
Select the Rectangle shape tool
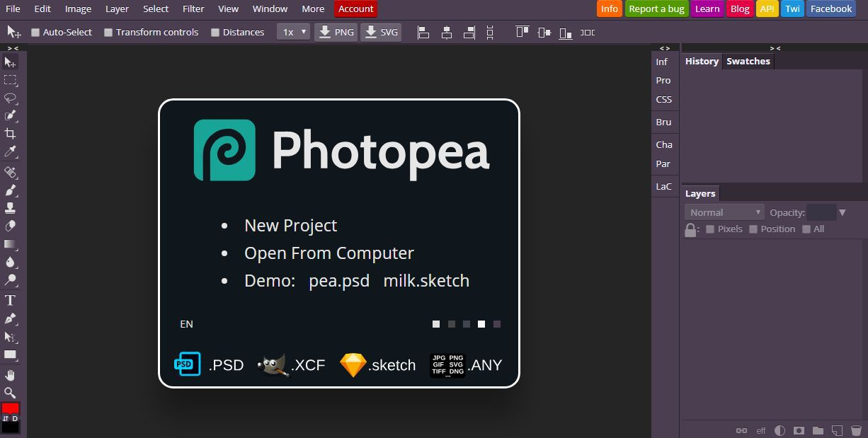click(11, 355)
